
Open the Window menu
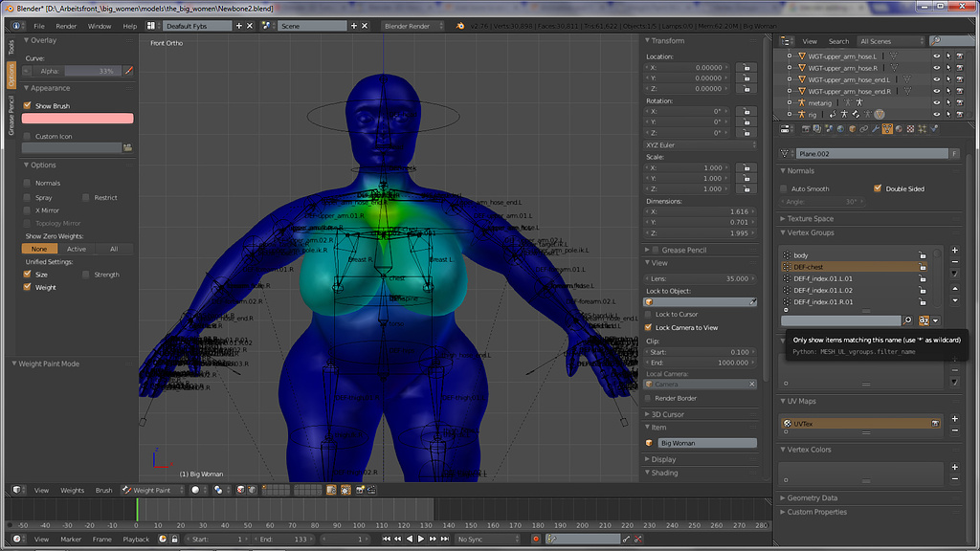pyautogui.click(x=99, y=26)
